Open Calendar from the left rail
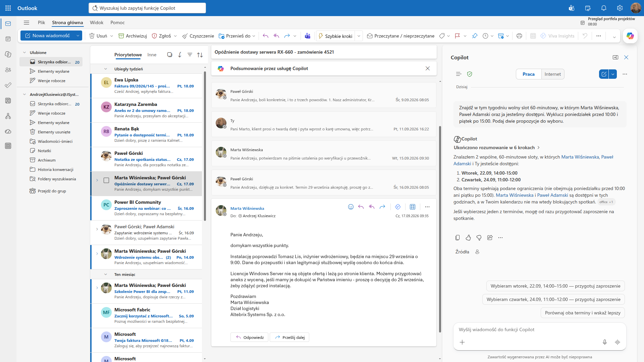644x362 pixels. (8, 39)
